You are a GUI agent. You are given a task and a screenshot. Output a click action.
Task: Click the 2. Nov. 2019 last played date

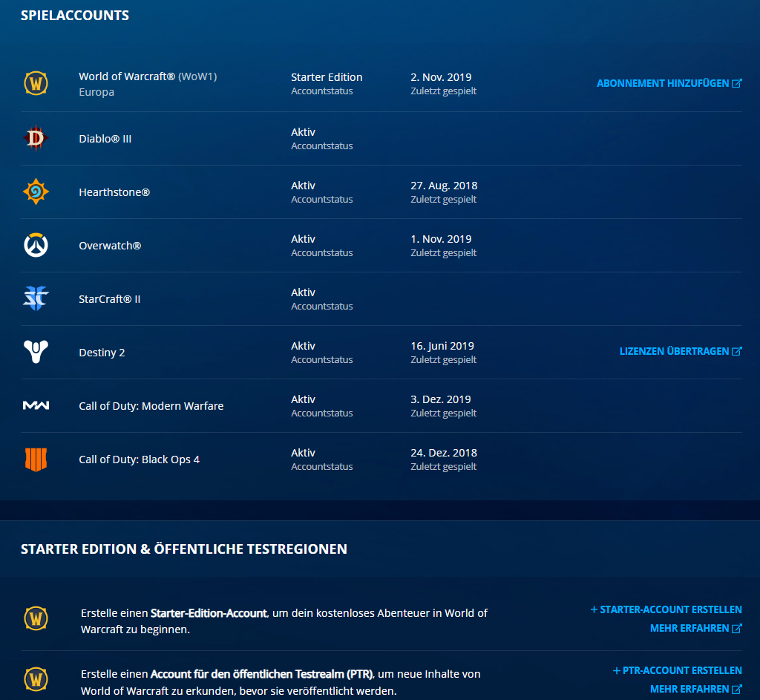(x=441, y=77)
